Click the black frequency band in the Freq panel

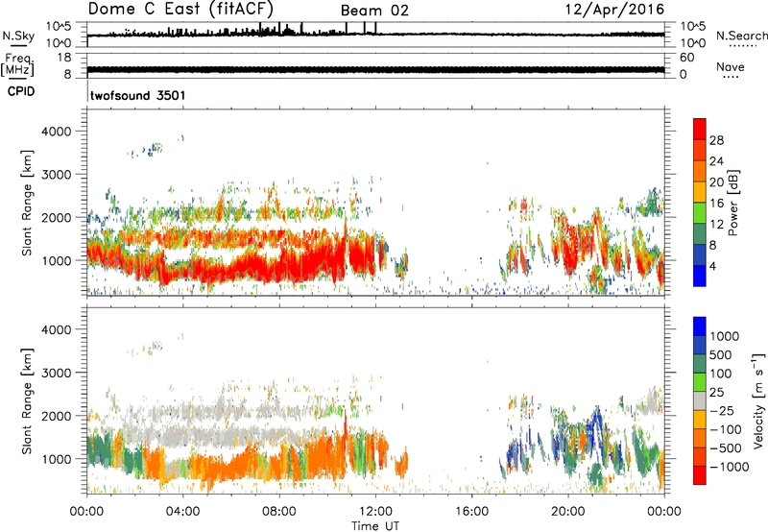pos(375,69)
